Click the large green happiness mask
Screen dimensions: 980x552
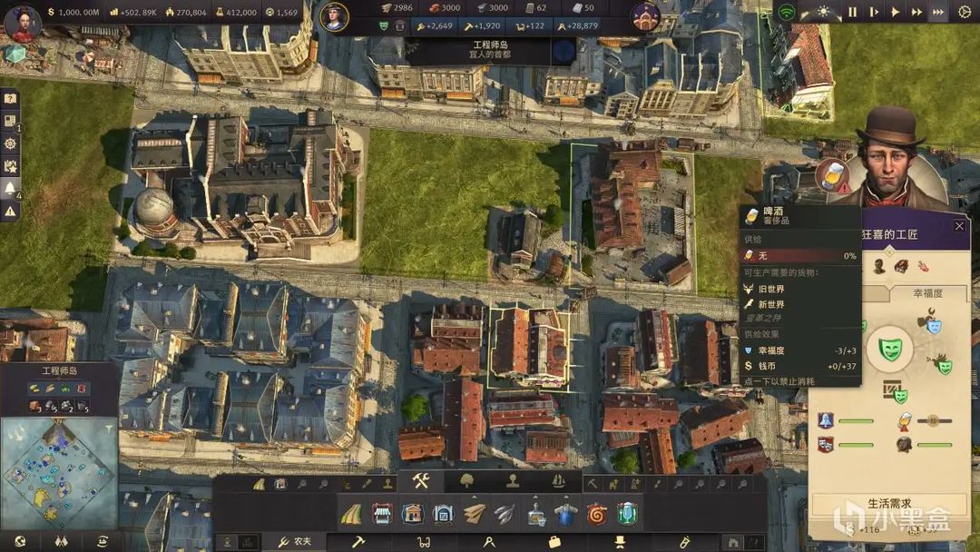[x=889, y=349]
